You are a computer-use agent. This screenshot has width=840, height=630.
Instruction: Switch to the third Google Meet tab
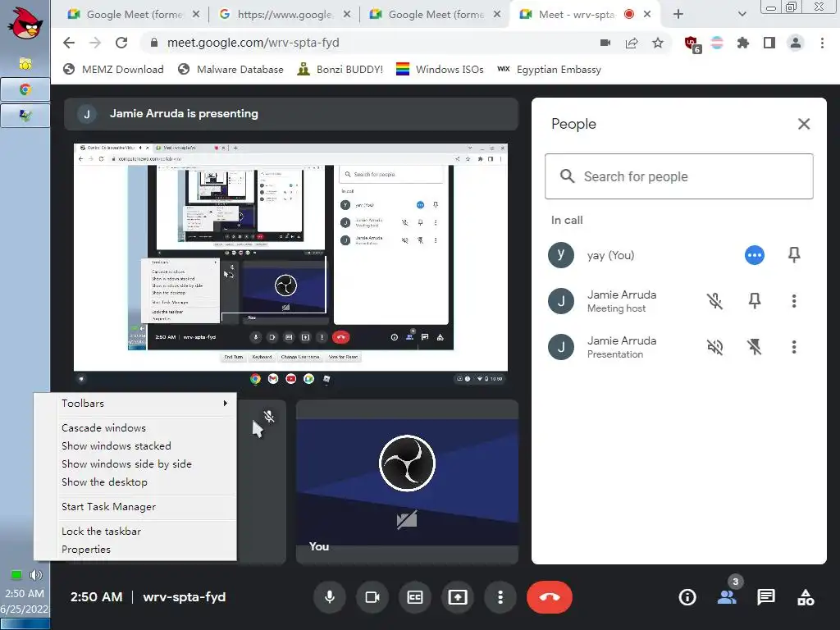point(435,15)
